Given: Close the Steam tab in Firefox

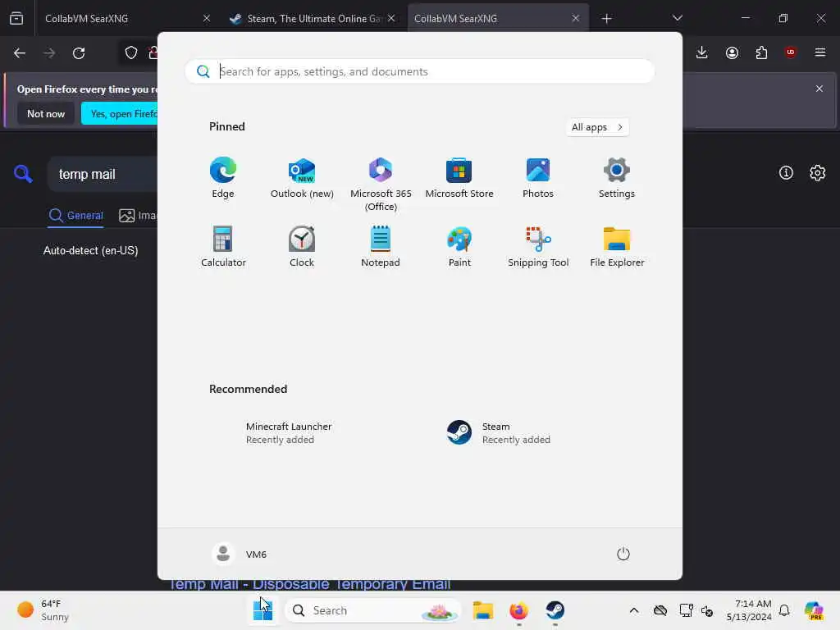Looking at the screenshot, I should pyautogui.click(x=391, y=18).
